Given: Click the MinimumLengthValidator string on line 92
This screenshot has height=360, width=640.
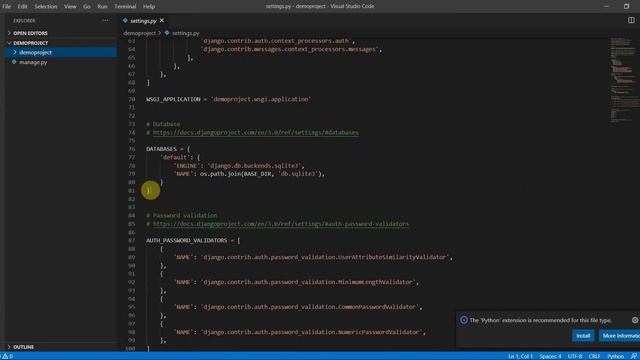Looking at the screenshot, I should coord(308,282).
